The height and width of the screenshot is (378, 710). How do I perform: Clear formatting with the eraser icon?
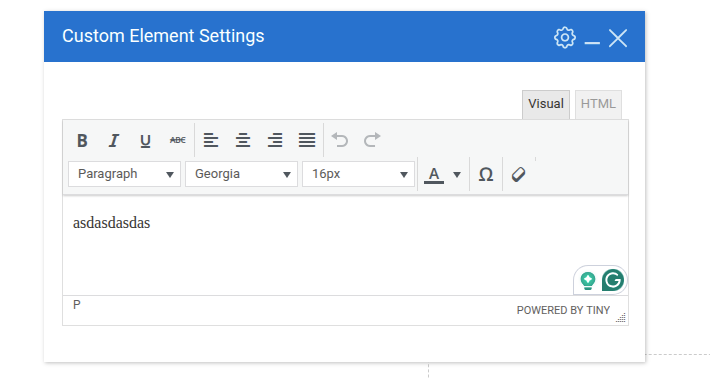coord(518,174)
